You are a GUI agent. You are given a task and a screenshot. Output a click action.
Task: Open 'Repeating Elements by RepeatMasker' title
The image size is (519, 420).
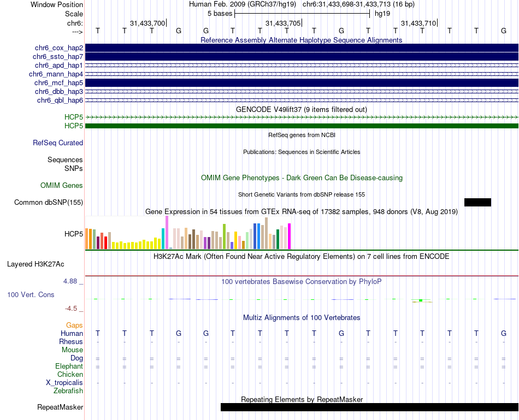[x=302, y=399]
